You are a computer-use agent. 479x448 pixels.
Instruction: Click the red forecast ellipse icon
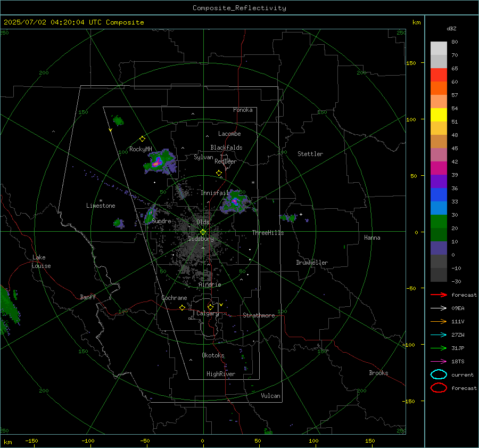click(x=439, y=388)
